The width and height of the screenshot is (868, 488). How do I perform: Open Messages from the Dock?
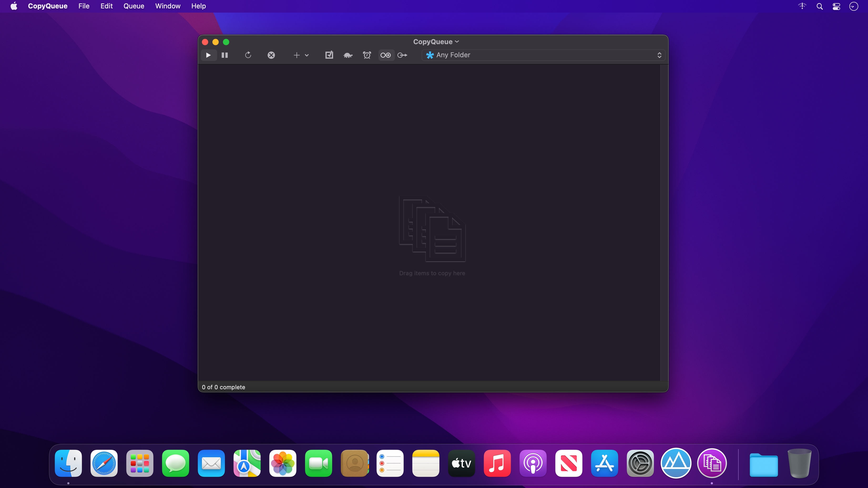pyautogui.click(x=176, y=463)
